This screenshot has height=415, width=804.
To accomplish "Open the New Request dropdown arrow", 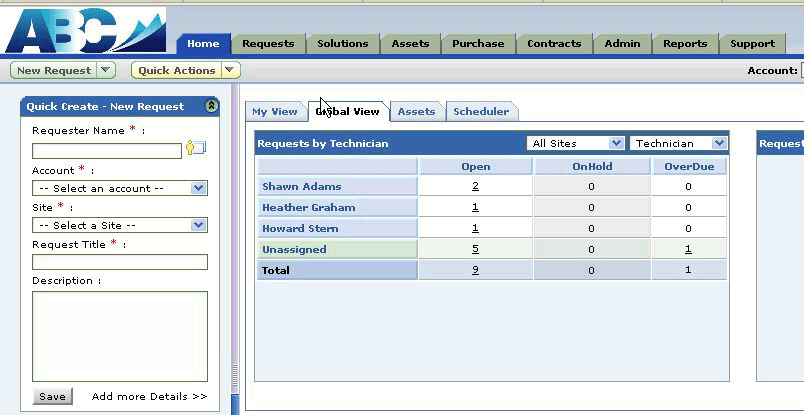I will point(107,70).
